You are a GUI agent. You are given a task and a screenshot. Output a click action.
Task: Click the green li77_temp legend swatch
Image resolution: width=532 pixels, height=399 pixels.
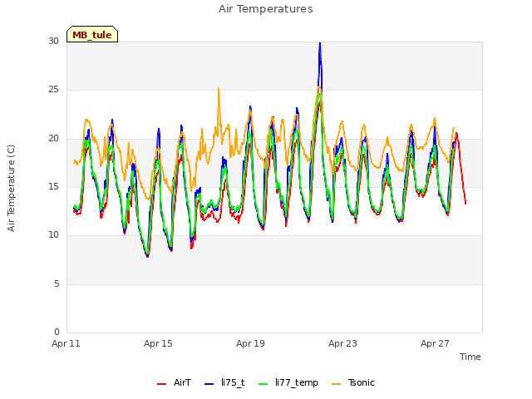coord(264,384)
